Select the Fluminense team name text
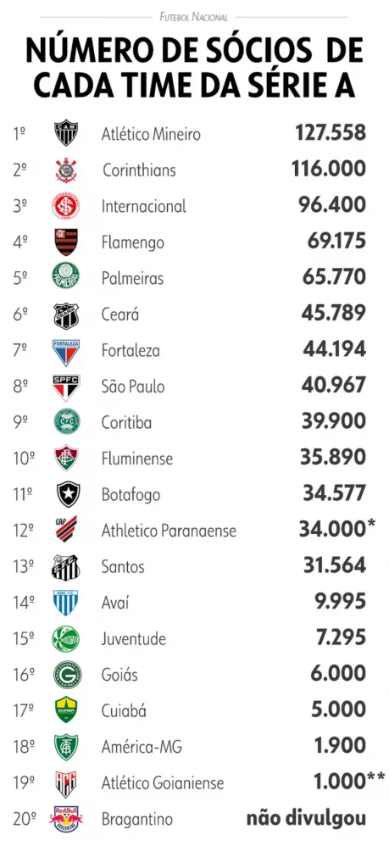The image size is (389, 868). click(137, 459)
